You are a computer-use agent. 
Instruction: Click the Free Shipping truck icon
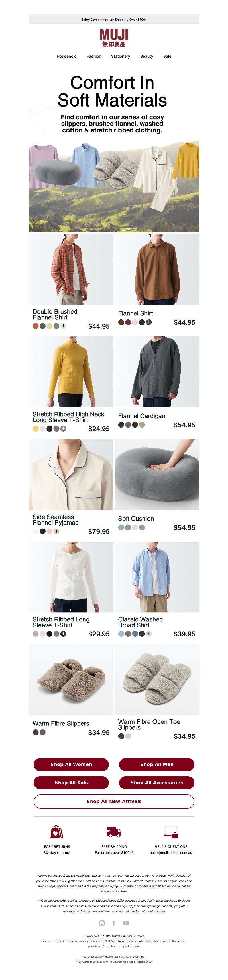(x=114, y=832)
